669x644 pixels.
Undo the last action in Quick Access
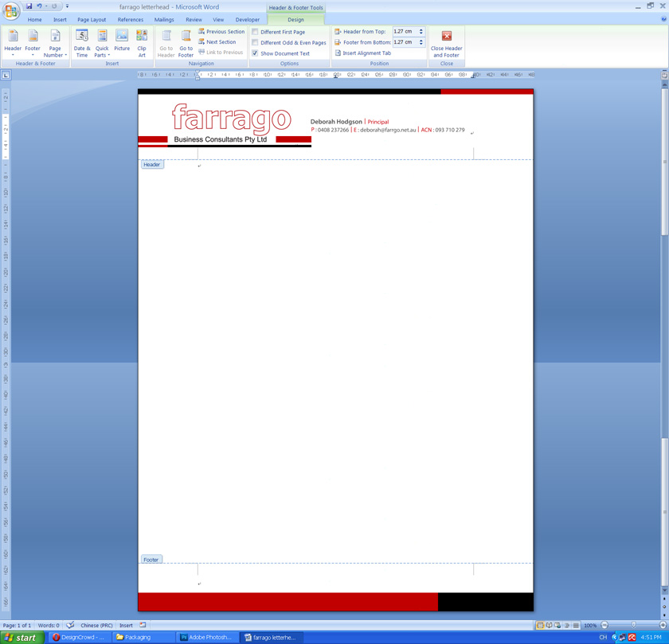tap(39, 6)
